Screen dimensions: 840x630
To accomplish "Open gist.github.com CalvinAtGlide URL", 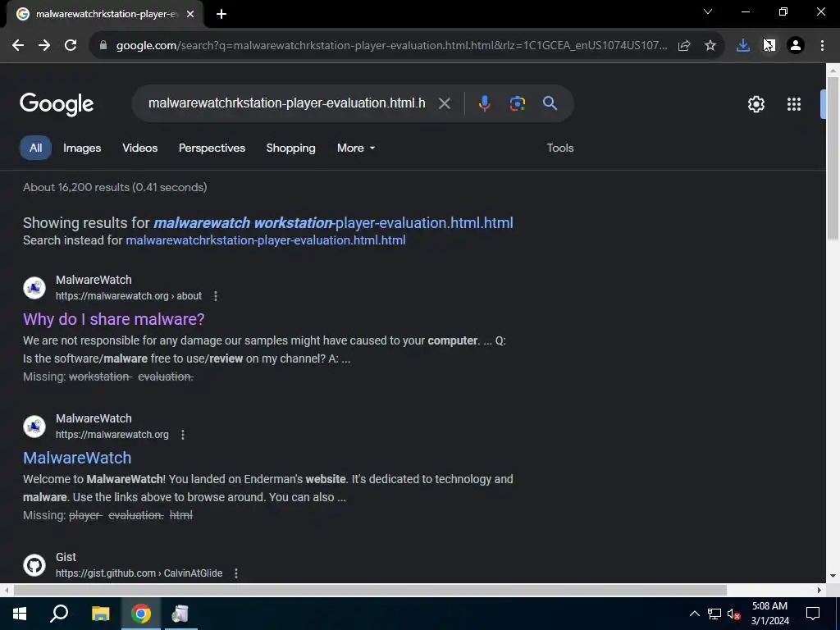I will [139, 573].
